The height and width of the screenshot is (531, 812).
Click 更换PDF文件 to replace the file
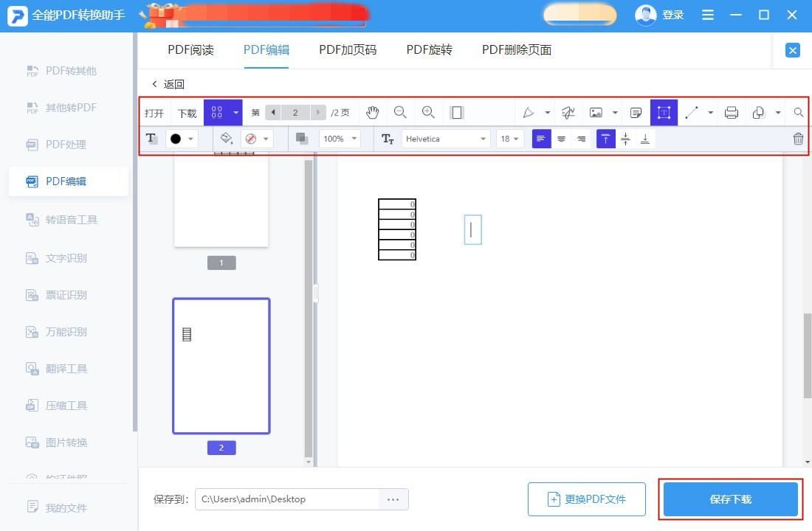[x=587, y=499]
